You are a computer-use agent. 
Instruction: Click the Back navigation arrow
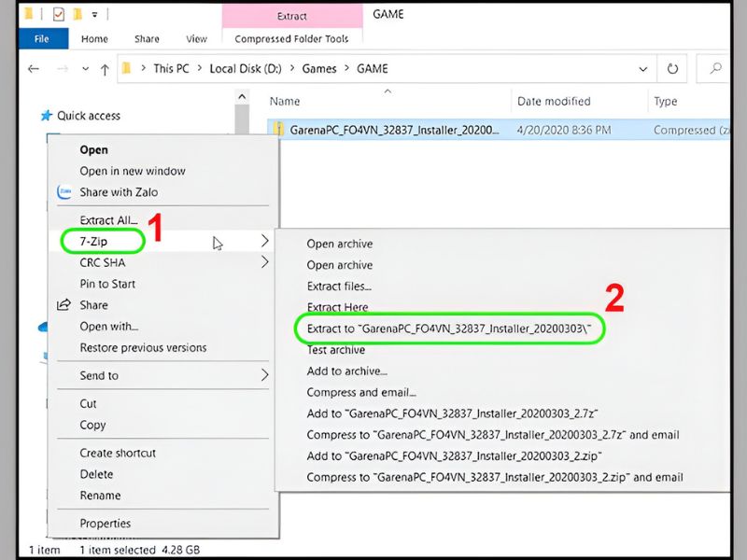tap(34, 69)
